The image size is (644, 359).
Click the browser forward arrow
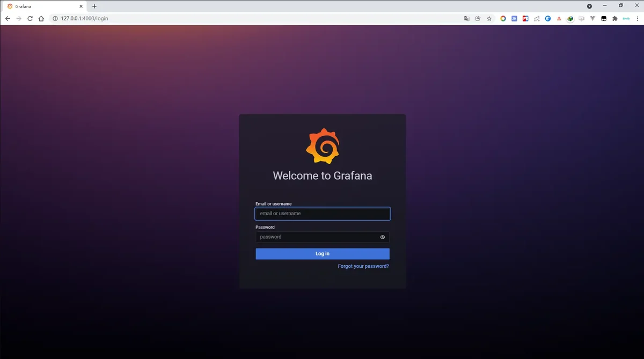(x=19, y=18)
